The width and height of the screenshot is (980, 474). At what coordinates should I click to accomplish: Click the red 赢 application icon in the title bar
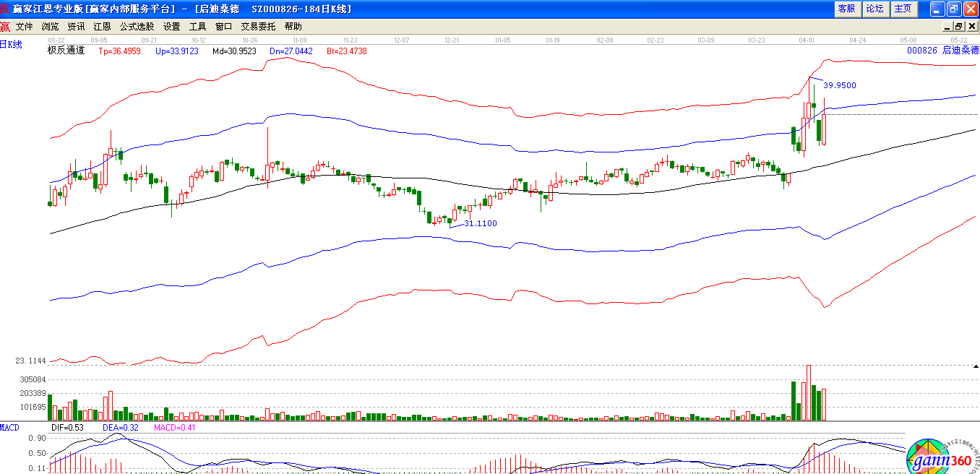[6, 9]
